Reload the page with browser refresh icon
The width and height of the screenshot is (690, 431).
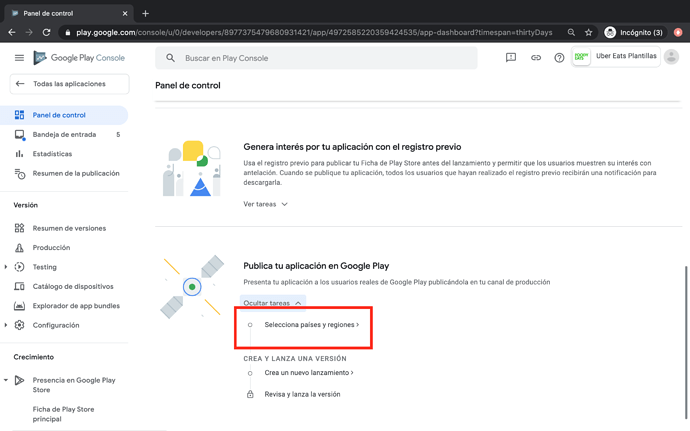[x=47, y=32]
